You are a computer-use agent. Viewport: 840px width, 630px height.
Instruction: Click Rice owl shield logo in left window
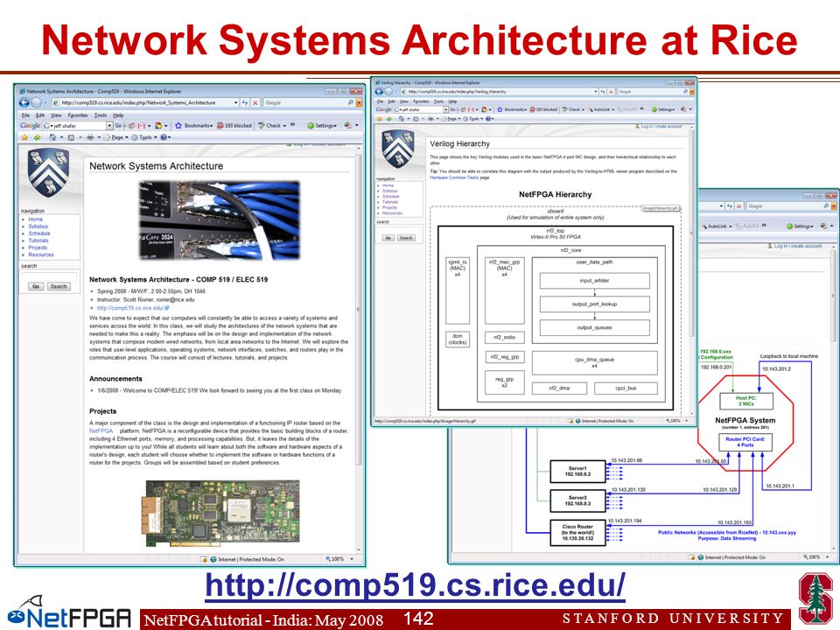pyautogui.click(x=49, y=172)
